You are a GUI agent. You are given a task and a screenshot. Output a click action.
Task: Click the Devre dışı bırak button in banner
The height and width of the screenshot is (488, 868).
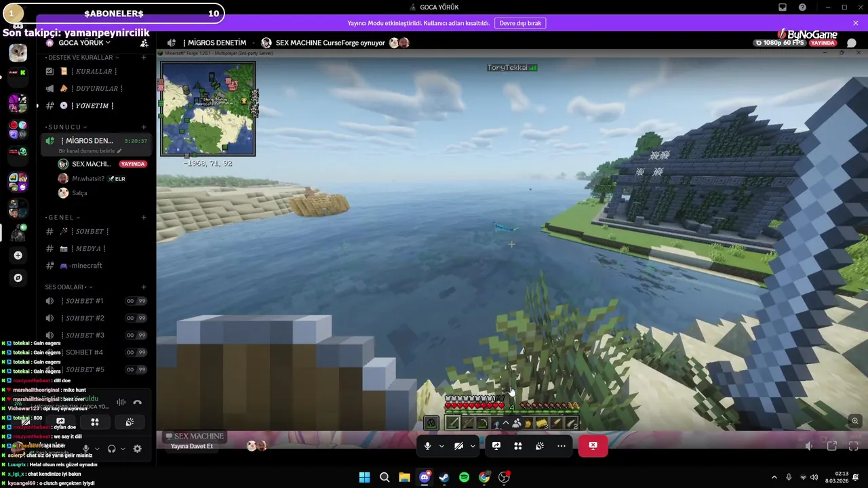[520, 23]
